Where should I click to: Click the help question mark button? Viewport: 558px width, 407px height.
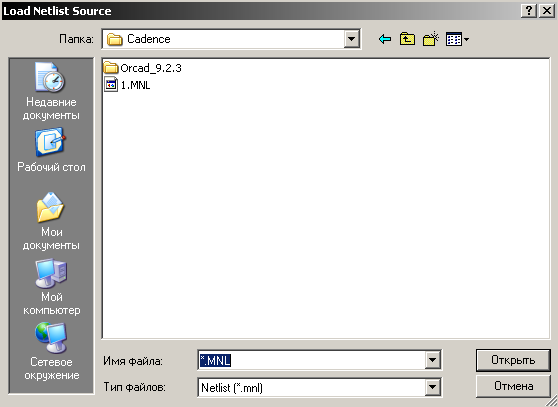tap(528, 11)
